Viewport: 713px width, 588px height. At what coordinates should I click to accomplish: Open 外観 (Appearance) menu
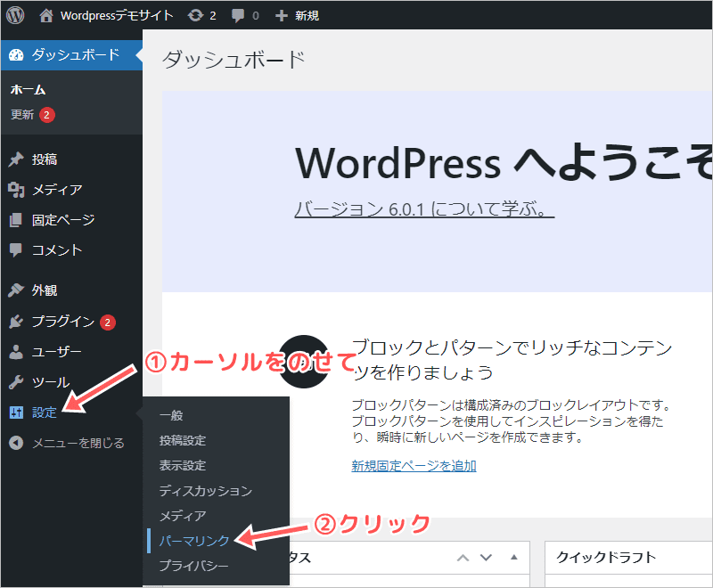45,290
